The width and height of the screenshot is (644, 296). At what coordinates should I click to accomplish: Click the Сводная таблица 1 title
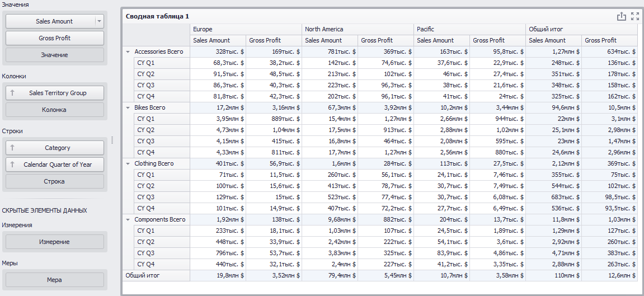pos(157,16)
